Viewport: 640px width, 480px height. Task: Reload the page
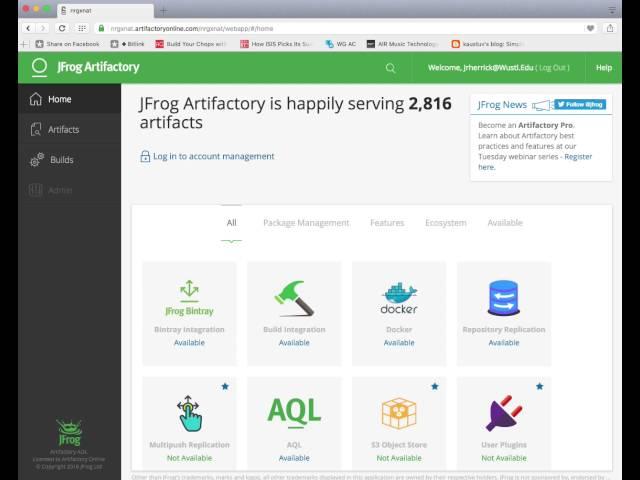(62, 28)
